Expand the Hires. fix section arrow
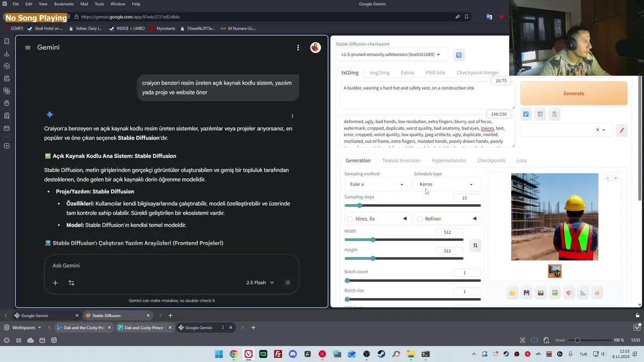 click(405, 219)
